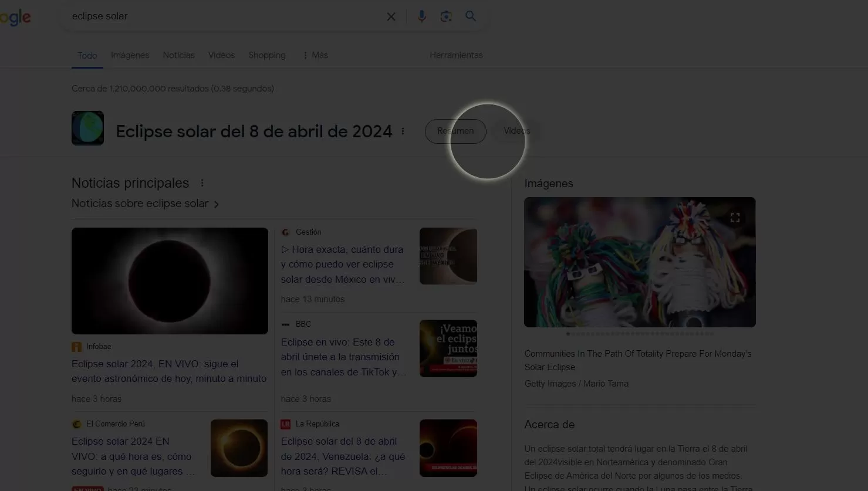Switch to the Imágenes tab
The image size is (868, 491).
130,55
